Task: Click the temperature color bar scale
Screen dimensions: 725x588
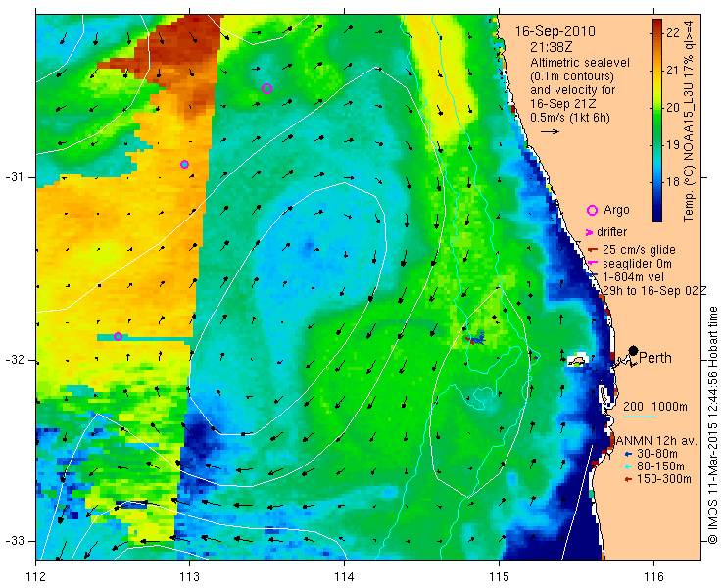Action: pos(657,121)
